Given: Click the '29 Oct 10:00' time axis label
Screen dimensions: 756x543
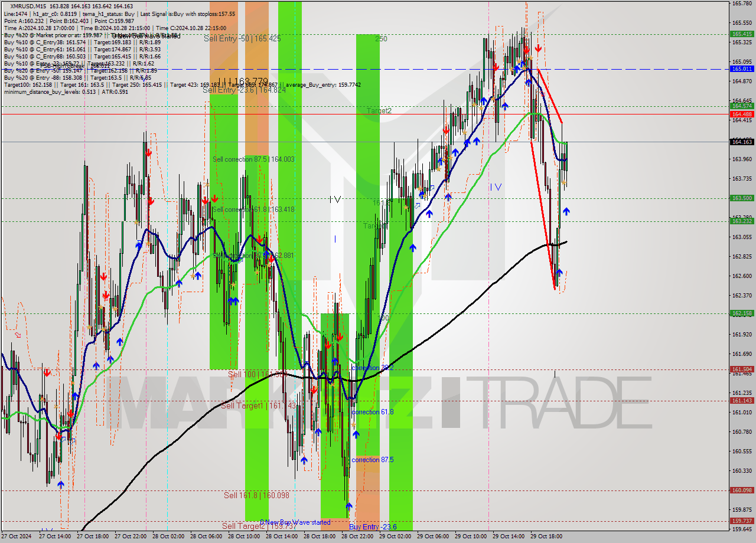Looking at the screenshot, I should 471,537.
